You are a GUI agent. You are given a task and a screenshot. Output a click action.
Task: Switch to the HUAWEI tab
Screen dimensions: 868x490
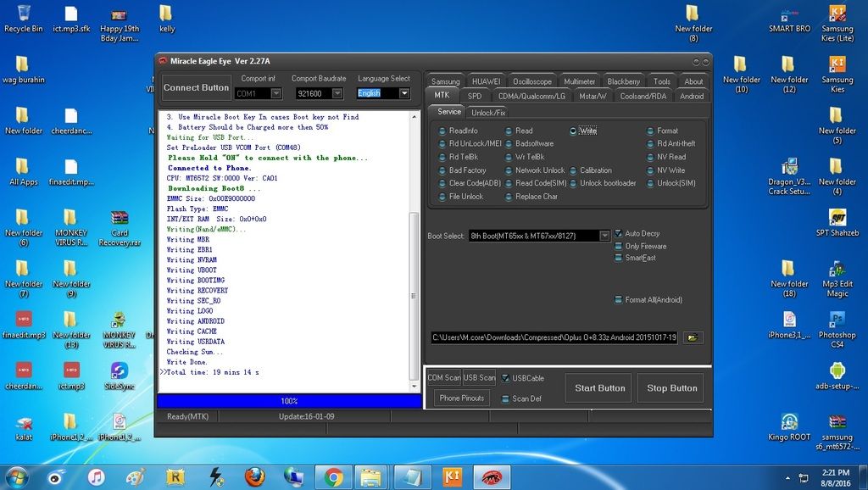point(486,81)
